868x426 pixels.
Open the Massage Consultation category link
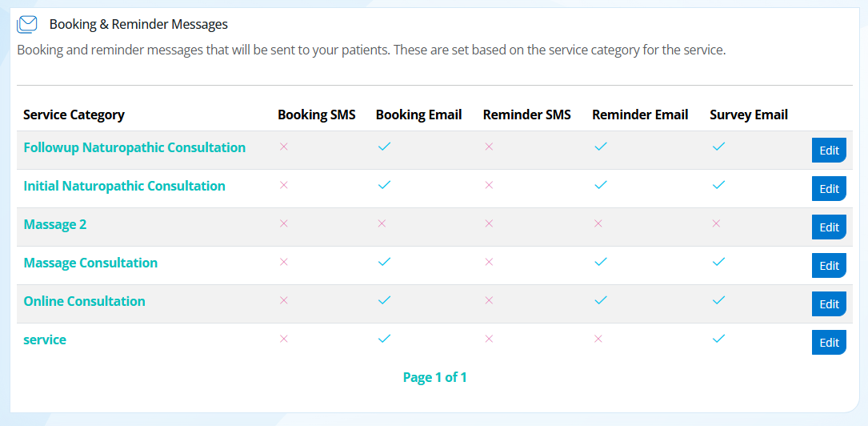coord(90,263)
